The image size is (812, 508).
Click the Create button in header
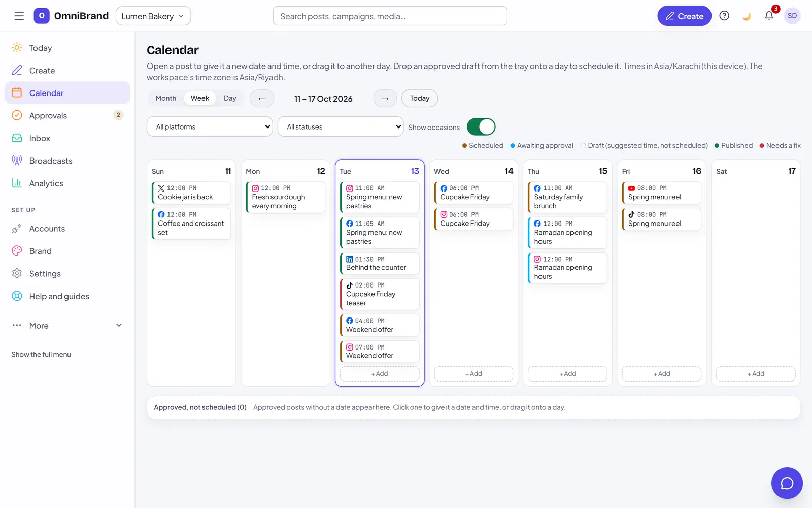coord(684,16)
